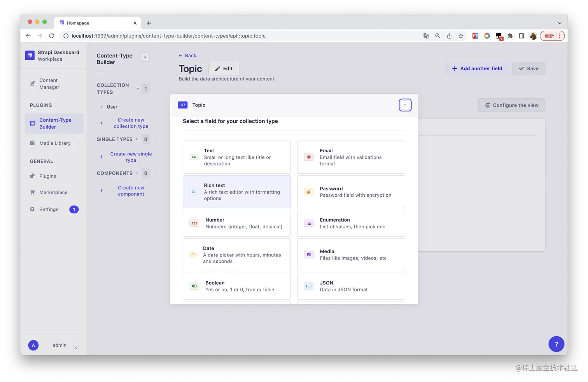Collapse the COMPONENTS section
Image resolution: width=588 pixels, height=382 pixels.
(x=136, y=173)
